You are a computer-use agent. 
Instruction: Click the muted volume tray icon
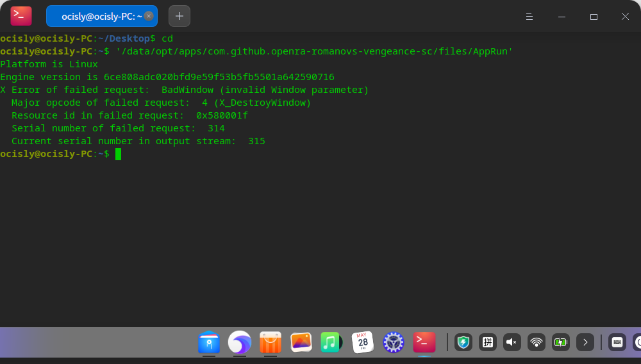[x=512, y=342]
